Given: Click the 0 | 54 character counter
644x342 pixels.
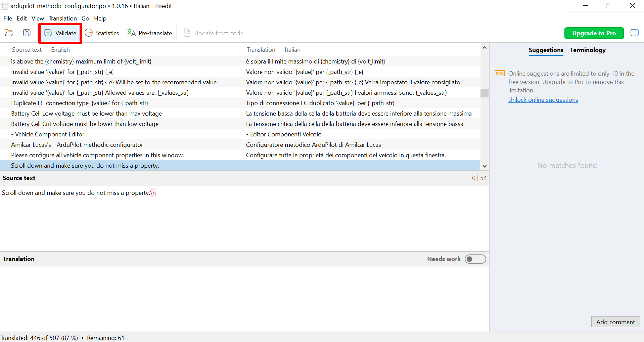Looking at the screenshot, I should click(479, 178).
